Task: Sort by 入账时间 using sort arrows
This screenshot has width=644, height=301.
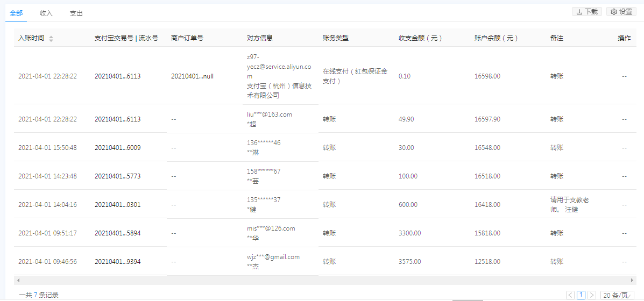Action: coord(51,39)
